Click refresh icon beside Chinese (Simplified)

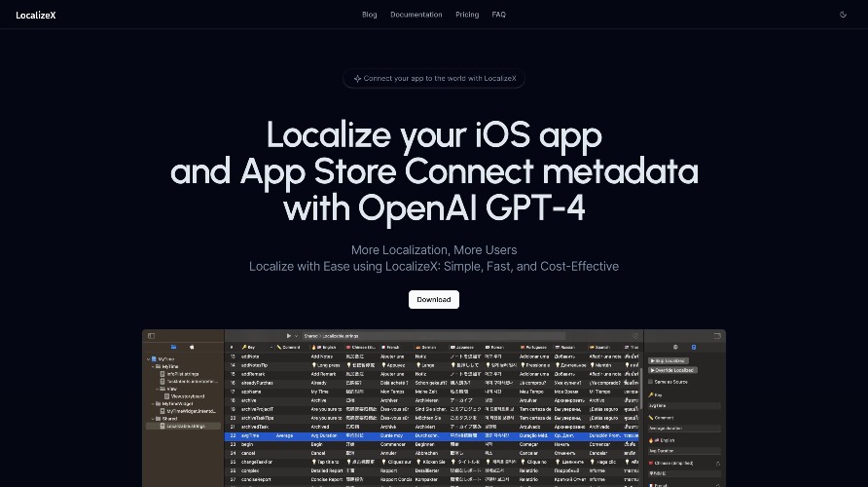[x=718, y=464]
